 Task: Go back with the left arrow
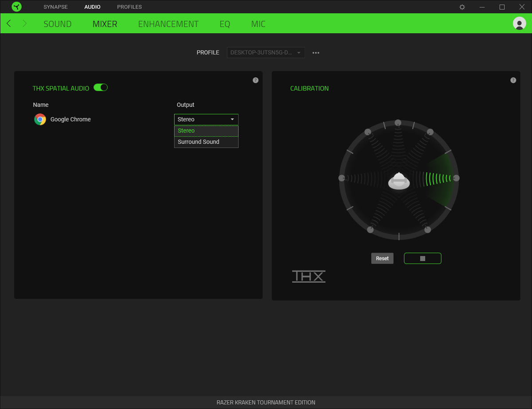click(9, 23)
